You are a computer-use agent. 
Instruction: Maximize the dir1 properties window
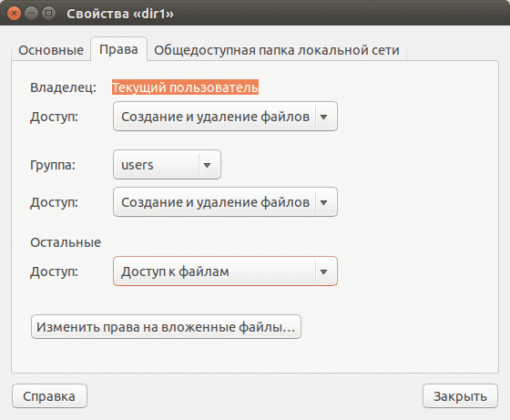click(49, 14)
